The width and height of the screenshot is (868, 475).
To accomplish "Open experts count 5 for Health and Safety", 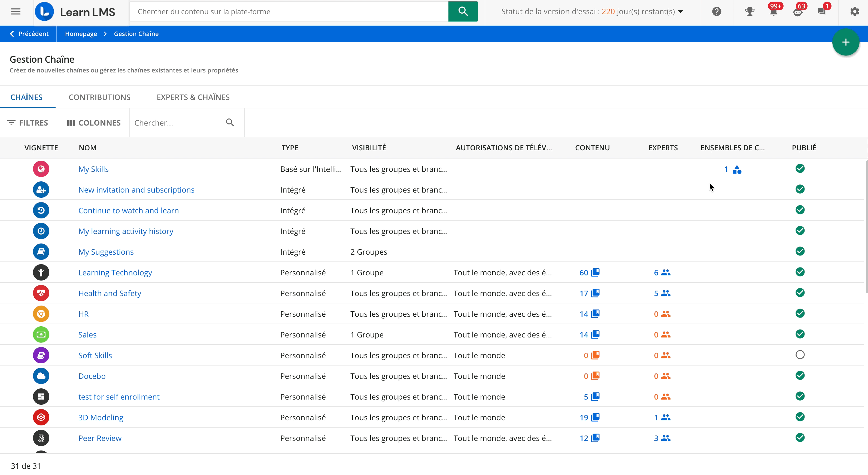I will pyautogui.click(x=662, y=293).
